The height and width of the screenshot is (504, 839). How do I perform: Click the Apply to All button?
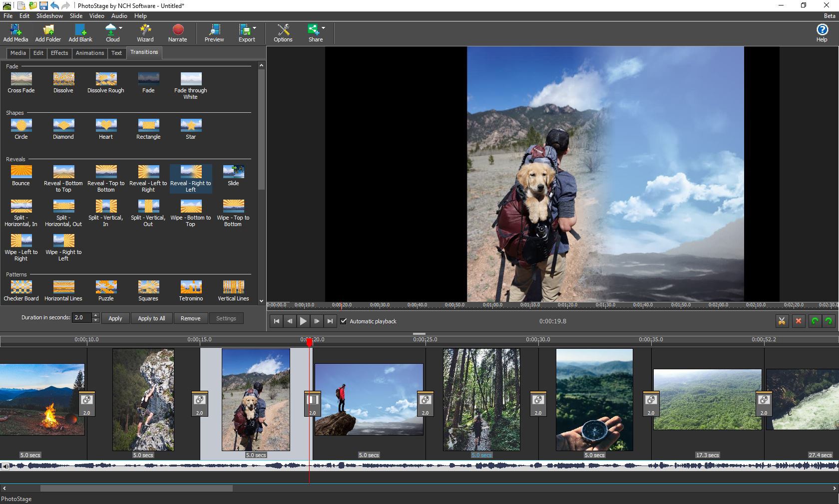(x=151, y=318)
